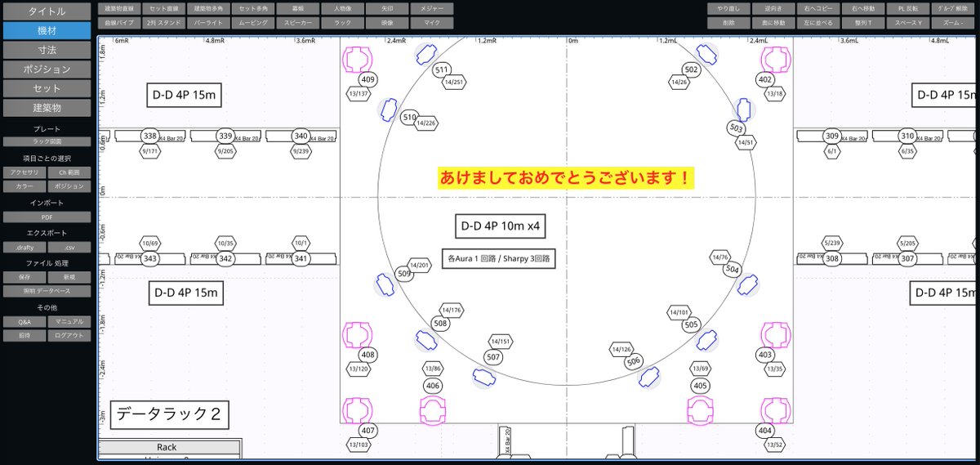This screenshot has width=980, height=465.
Task: Select by アクセサリ
Action: point(24,172)
